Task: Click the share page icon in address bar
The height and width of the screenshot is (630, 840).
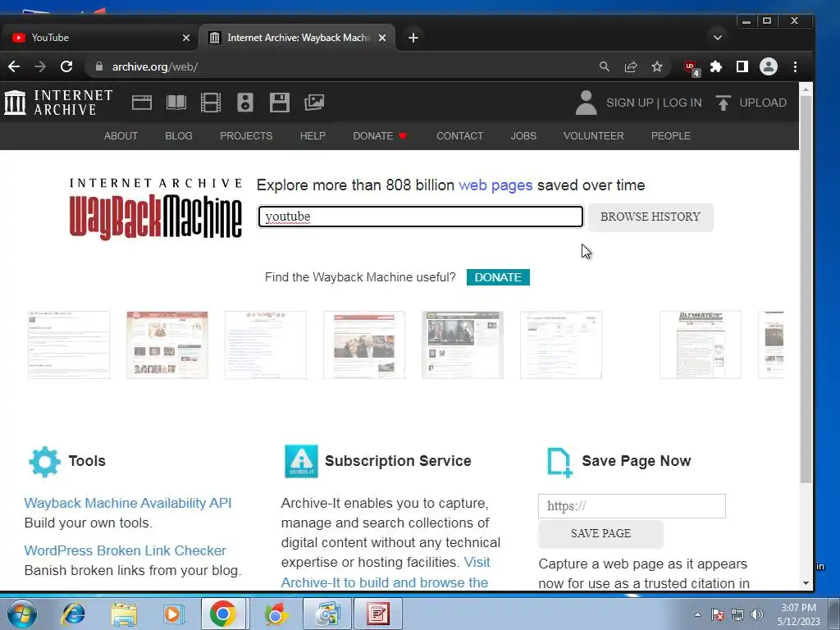Action: (x=631, y=66)
